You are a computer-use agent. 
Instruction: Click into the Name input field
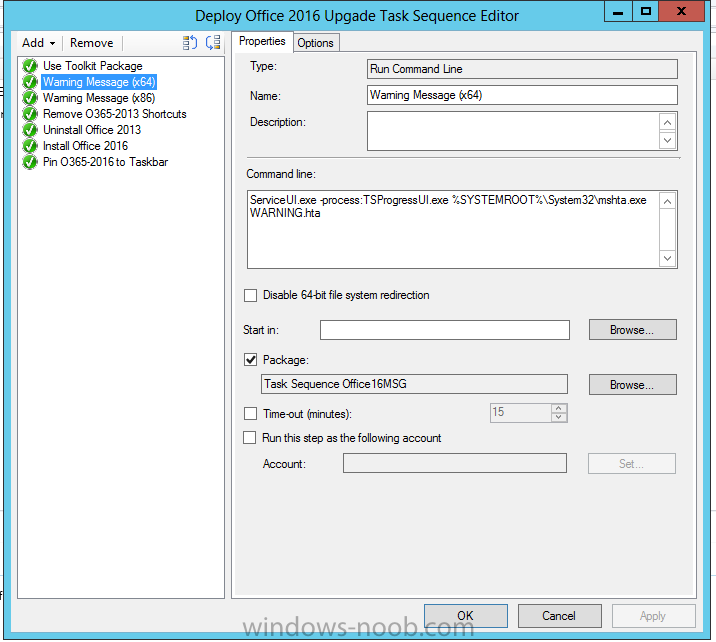coord(522,95)
